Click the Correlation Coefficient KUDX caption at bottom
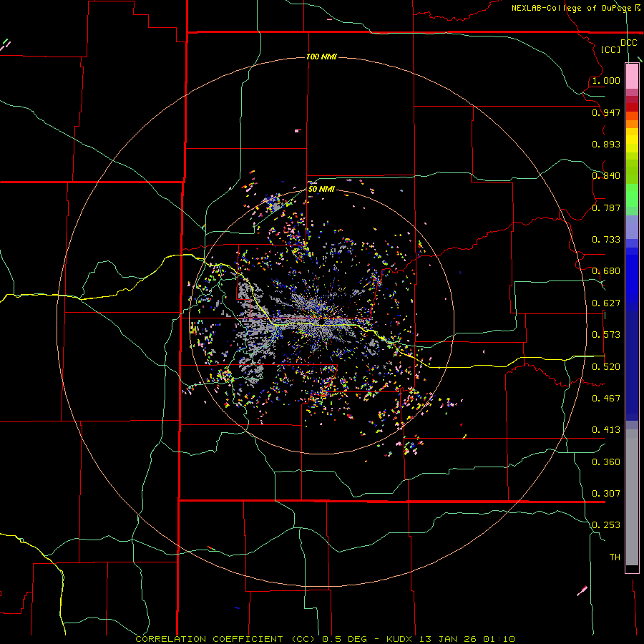This screenshot has width=644, height=644. click(325, 639)
